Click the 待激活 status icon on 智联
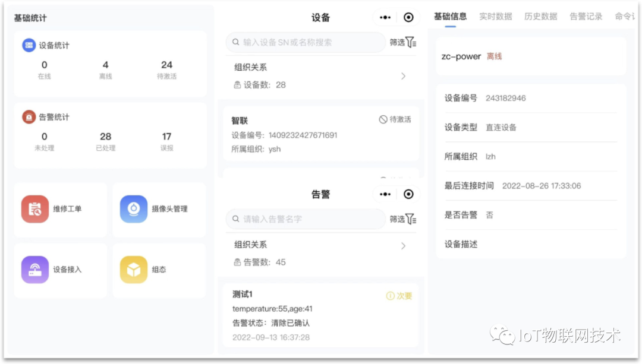This screenshot has width=642, height=364. coord(383,119)
